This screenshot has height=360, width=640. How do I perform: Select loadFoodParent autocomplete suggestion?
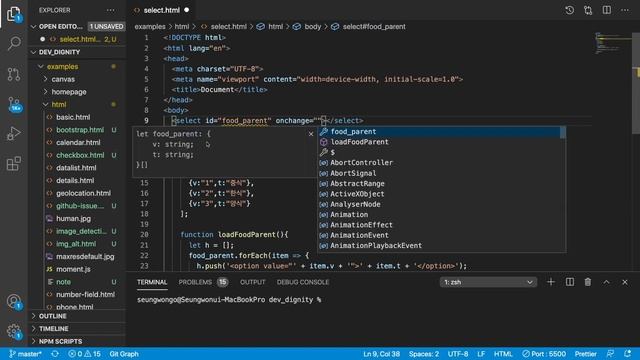pos(439,142)
